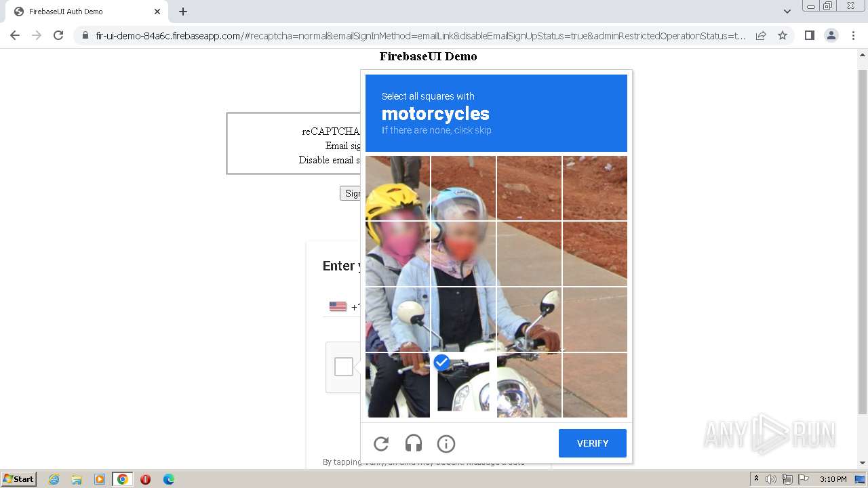Screen dimensions: 868x488
Task: Deselect the checked motorcycle tile with blue checkmark
Action: pos(463,385)
